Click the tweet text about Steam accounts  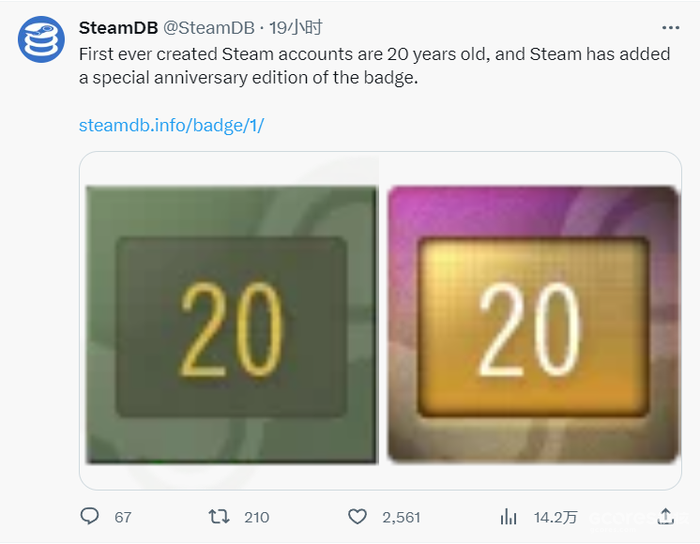[375, 66]
